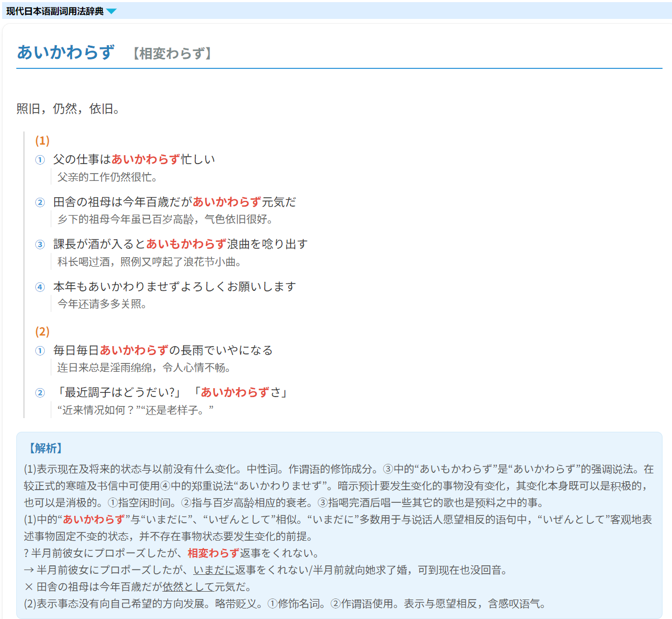Click circled ② beside 田舎の祖母 sentence
This screenshot has height=619, width=672.
tap(40, 202)
